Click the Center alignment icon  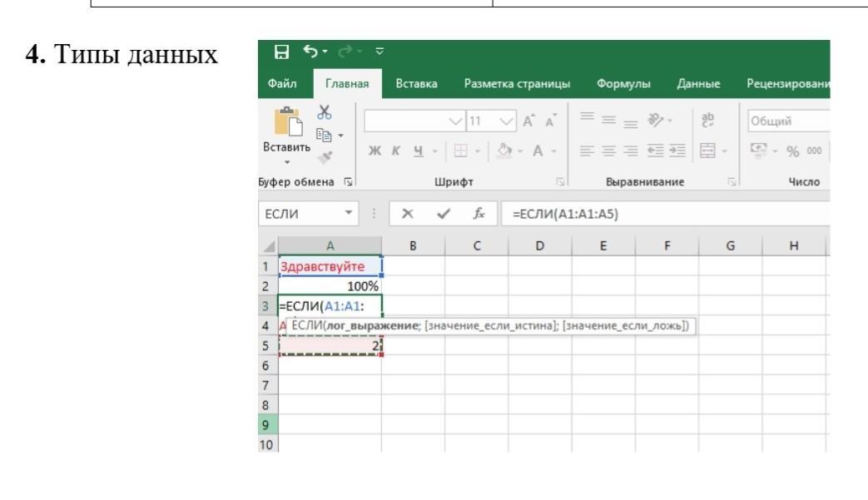pyautogui.click(x=608, y=151)
